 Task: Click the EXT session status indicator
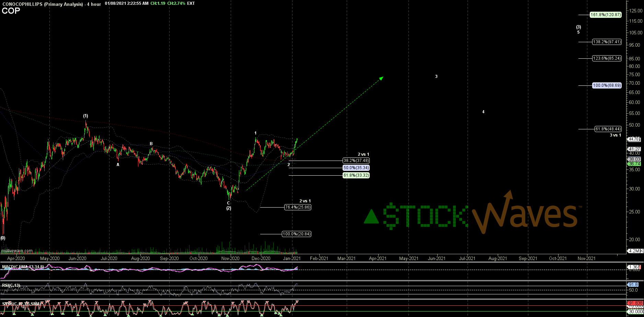[191, 3]
